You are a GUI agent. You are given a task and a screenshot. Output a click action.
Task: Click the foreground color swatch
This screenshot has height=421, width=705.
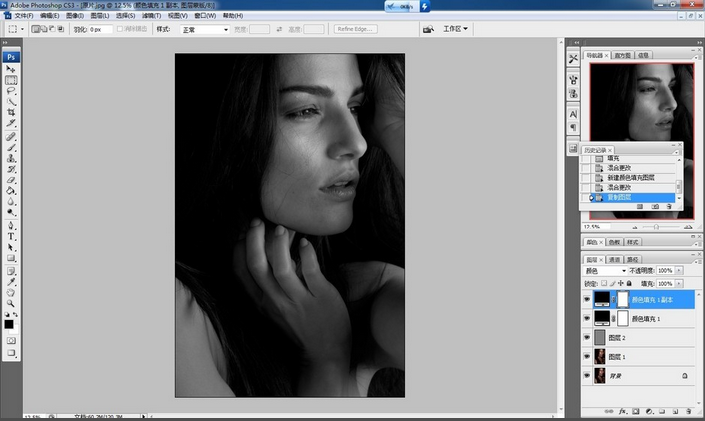(9, 324)
